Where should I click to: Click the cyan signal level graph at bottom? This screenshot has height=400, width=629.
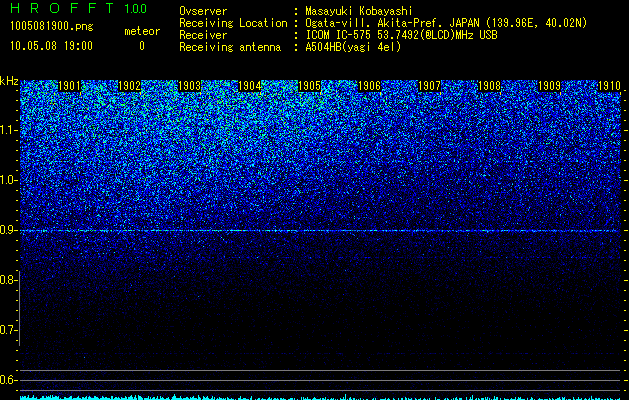320,397
